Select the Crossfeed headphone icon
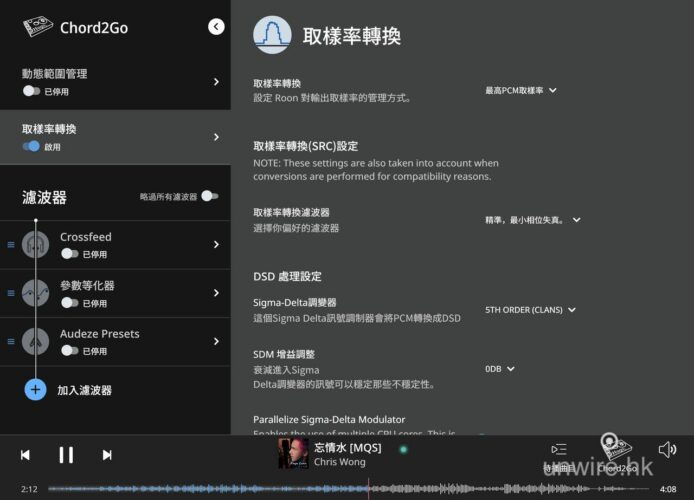Image resolution: width=694 pixels, height=500 pixels. tap(36, 244)
